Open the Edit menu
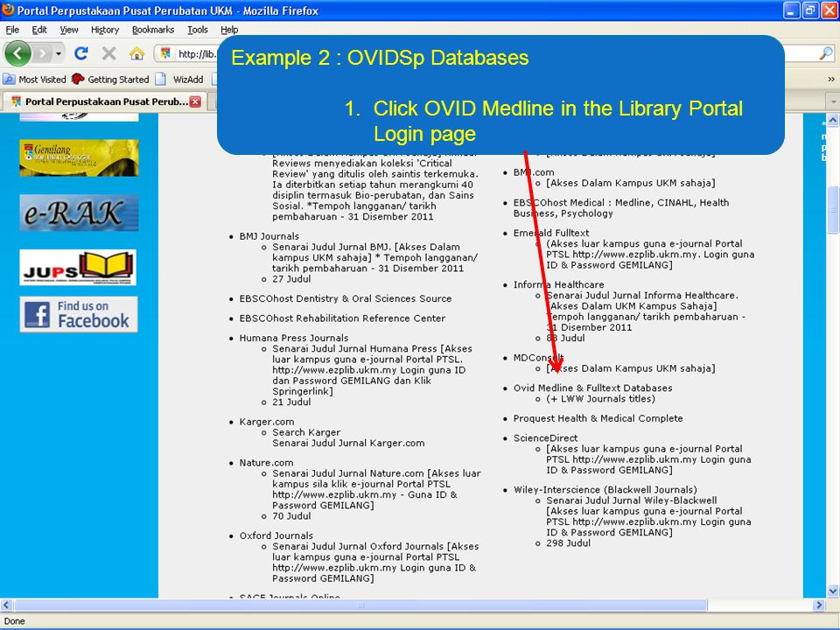The height and width of the screenshot is (630, 840). click(39, 30)
